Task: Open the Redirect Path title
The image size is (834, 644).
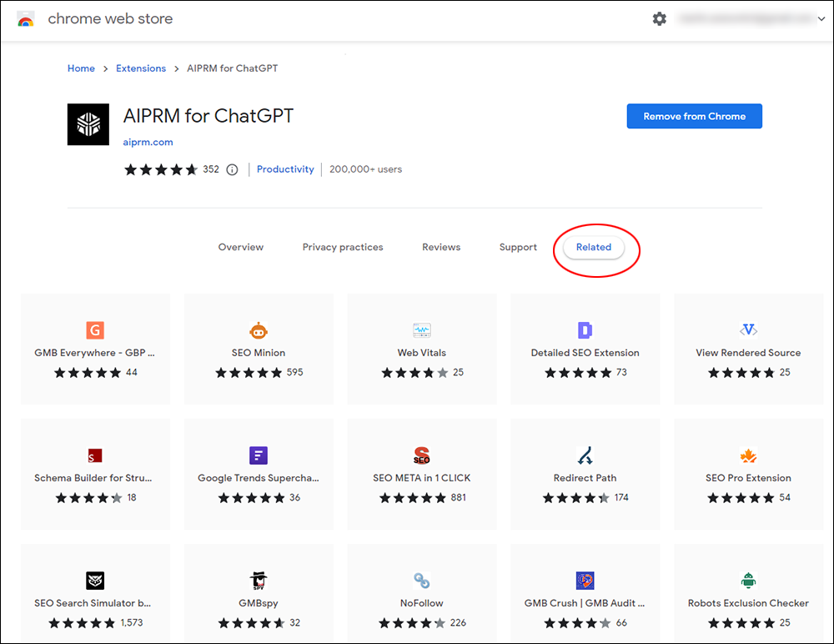Action: [x=585, y=478]
